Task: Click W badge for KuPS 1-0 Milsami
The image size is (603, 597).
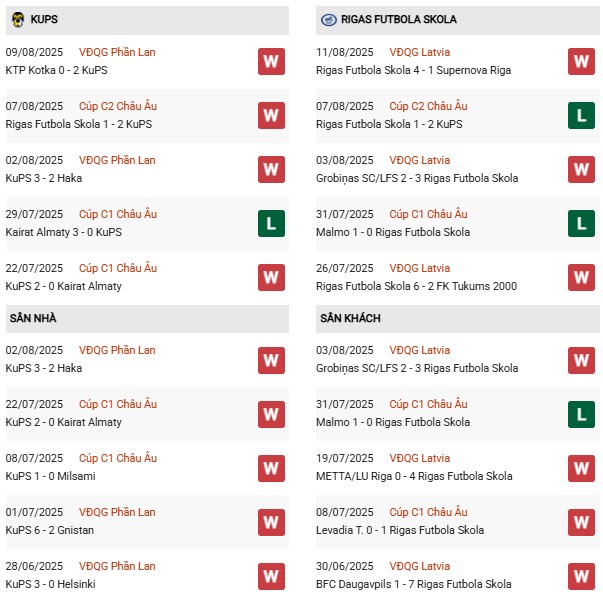Action: [271, 468]
